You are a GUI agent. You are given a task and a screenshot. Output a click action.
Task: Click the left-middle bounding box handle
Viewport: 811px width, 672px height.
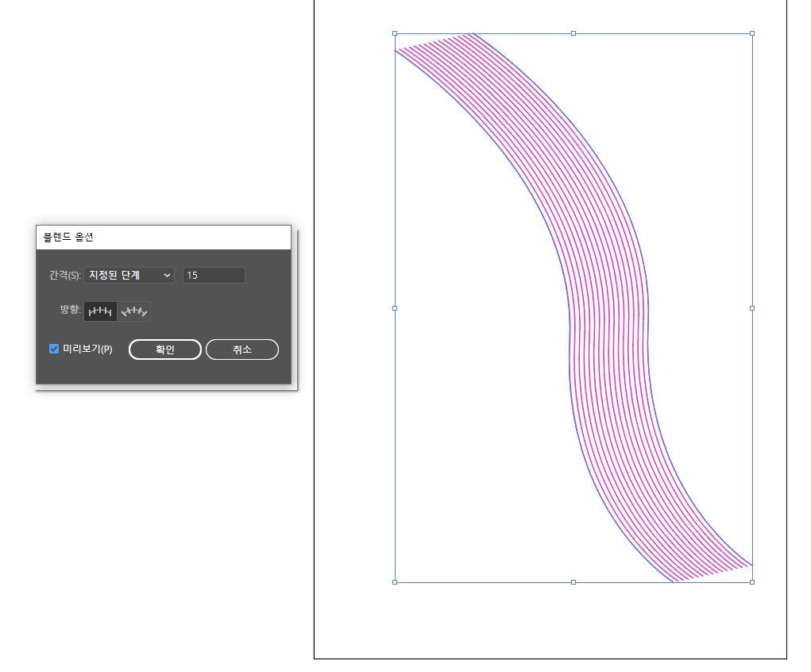[x=395, y=308]
